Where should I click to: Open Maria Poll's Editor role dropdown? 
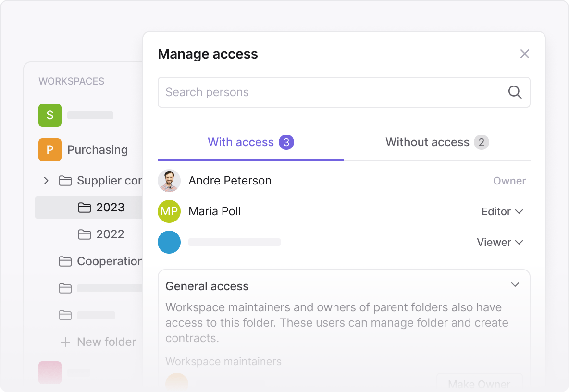pyautogui.click(x=502, y=211)
